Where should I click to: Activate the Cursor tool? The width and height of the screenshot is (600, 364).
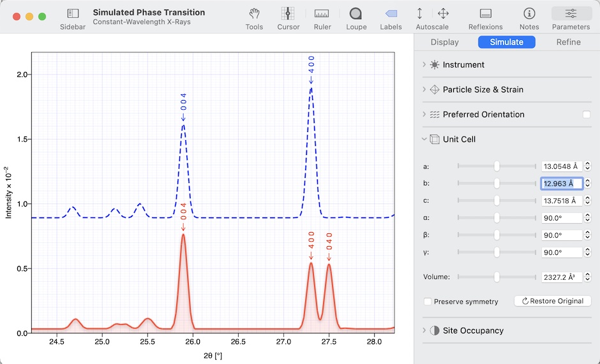(288, 14)
